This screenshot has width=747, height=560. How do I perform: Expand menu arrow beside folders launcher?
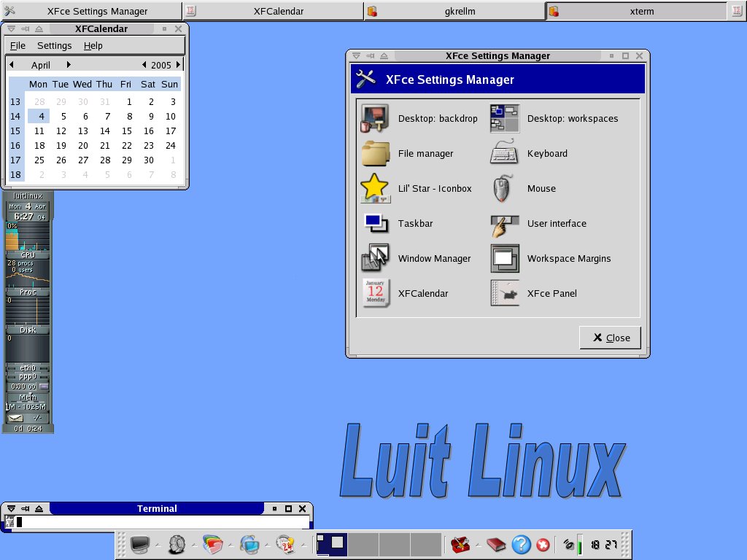pos(231,545)
